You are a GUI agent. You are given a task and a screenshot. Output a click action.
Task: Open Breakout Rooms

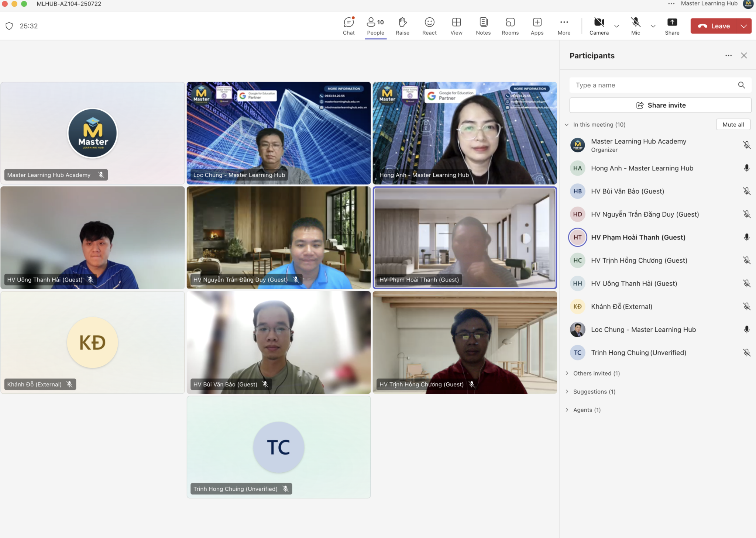click(x=510, y=25)
